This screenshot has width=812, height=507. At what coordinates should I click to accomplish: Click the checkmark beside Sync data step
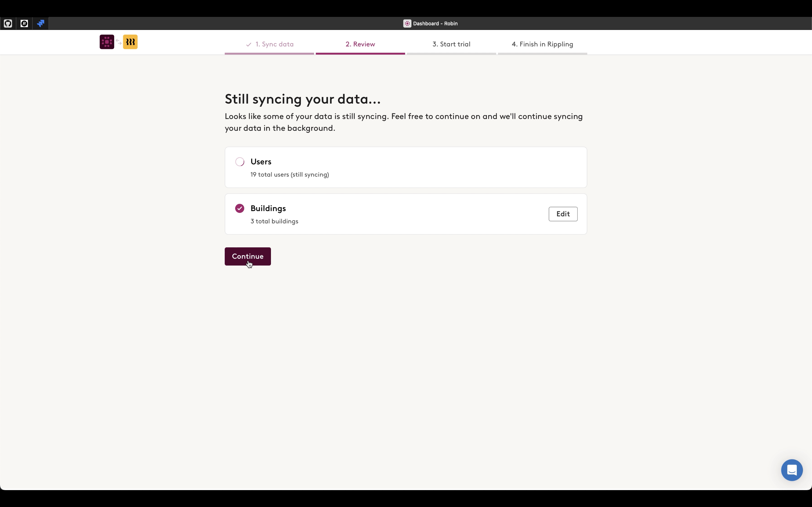249,45
